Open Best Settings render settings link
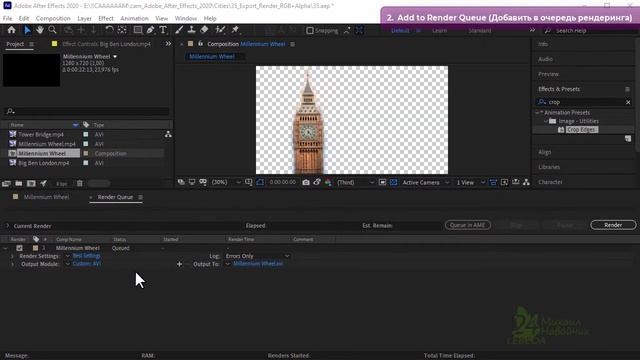This screenshot has height=360, width=640. click(x=87, y=256)
